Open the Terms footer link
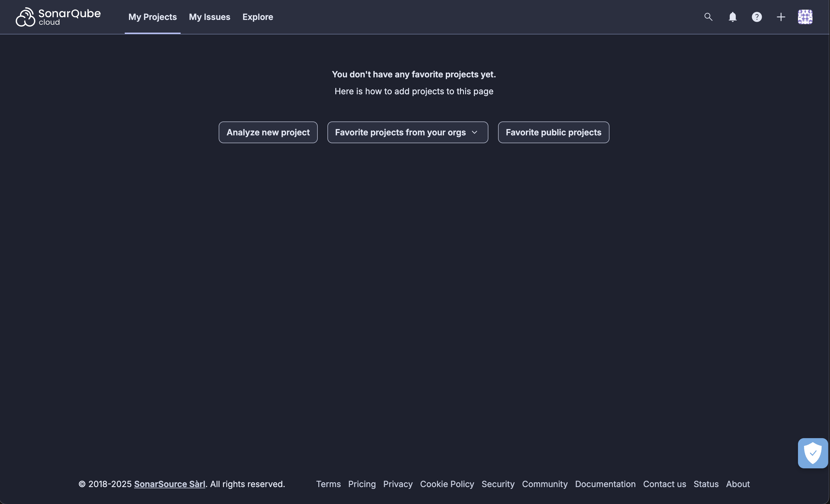This screenshot has width=830, height=504. (x=328, y=484)
